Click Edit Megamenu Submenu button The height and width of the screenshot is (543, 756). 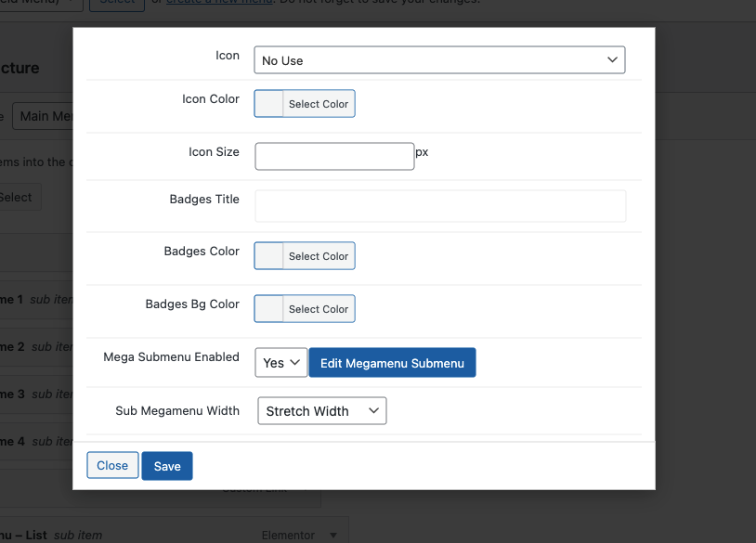pyautogui.click(x=392, y=363)
